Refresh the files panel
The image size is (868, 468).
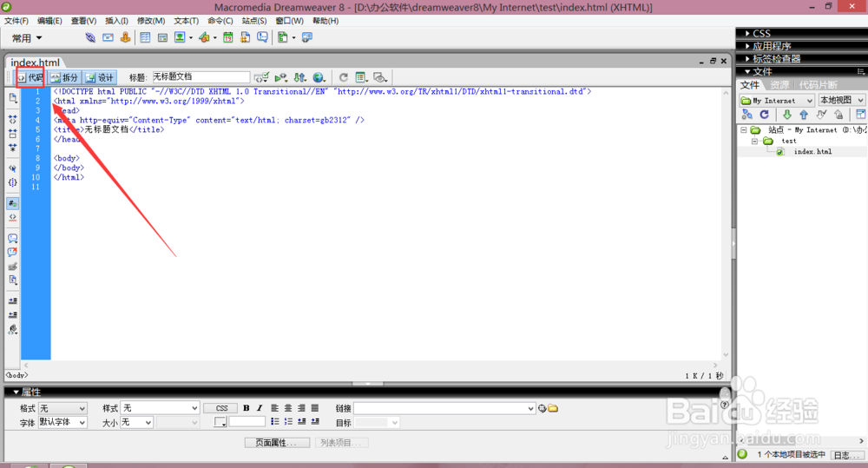coord(765,115)
